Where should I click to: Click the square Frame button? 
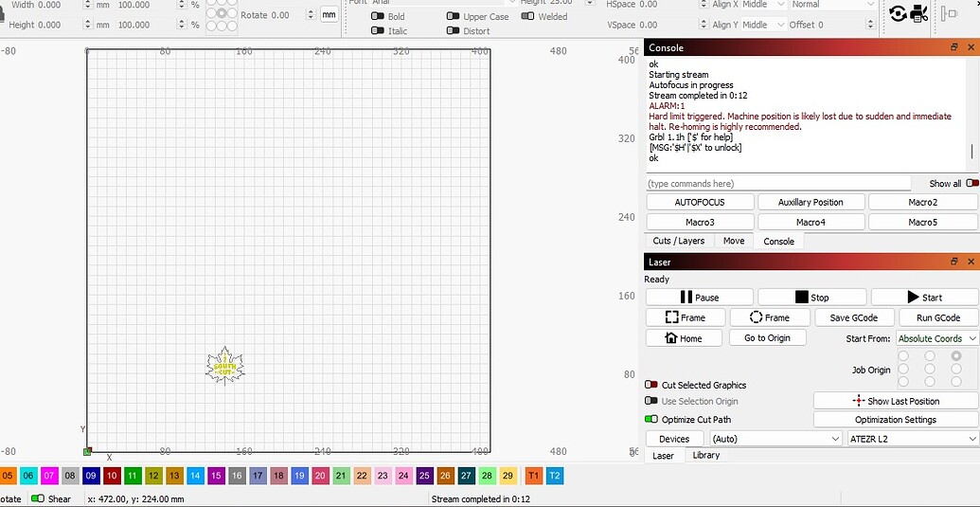pyautogui.click(x=685, y=317)
